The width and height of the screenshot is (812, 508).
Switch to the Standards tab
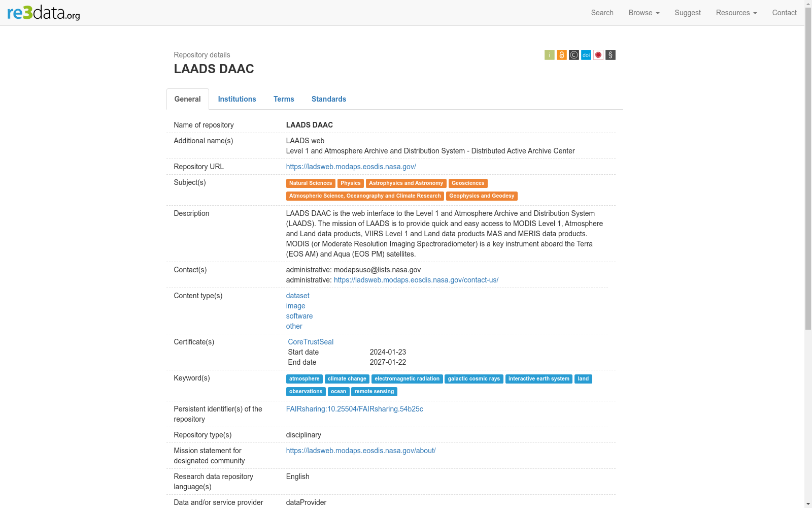coord(329,99)
